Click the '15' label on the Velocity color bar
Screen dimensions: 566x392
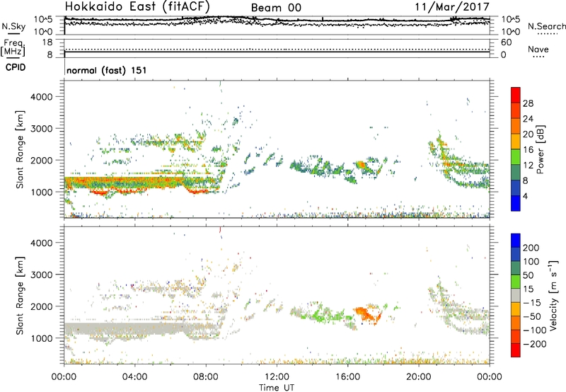point(528,289)
